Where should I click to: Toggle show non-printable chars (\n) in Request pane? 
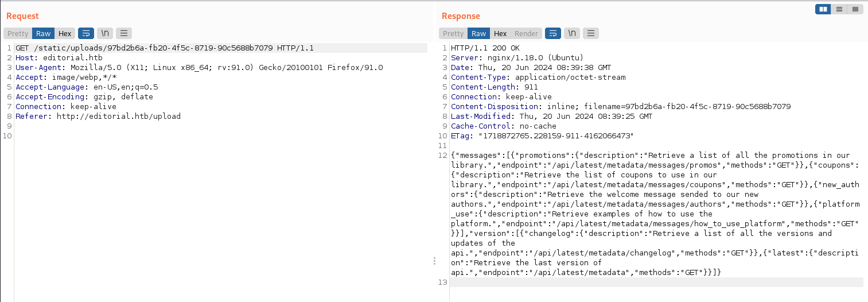click(105, 33)
